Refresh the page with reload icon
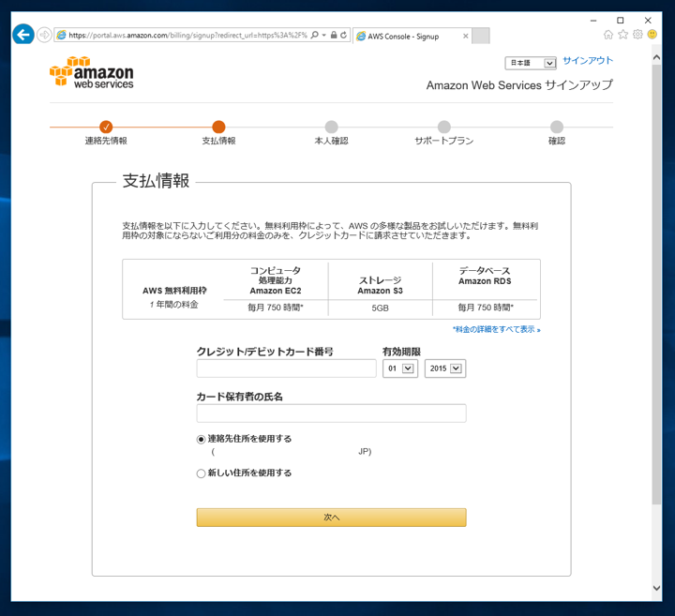Screen dimensions: 675x616 tap(343, 36)
